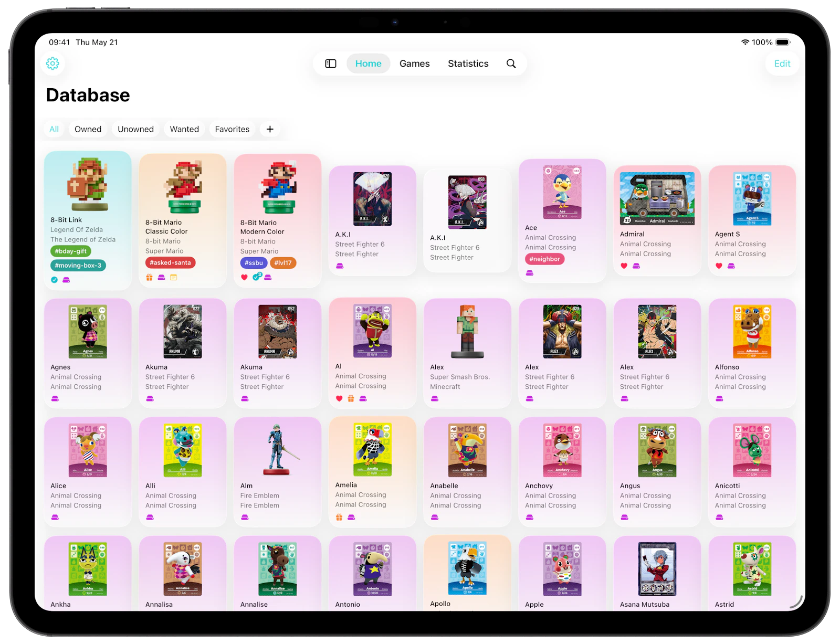The width and height of the screenshot is (840, 644).
Task: Click the gift icon on Amelia card
Action: tap(339, 517)
